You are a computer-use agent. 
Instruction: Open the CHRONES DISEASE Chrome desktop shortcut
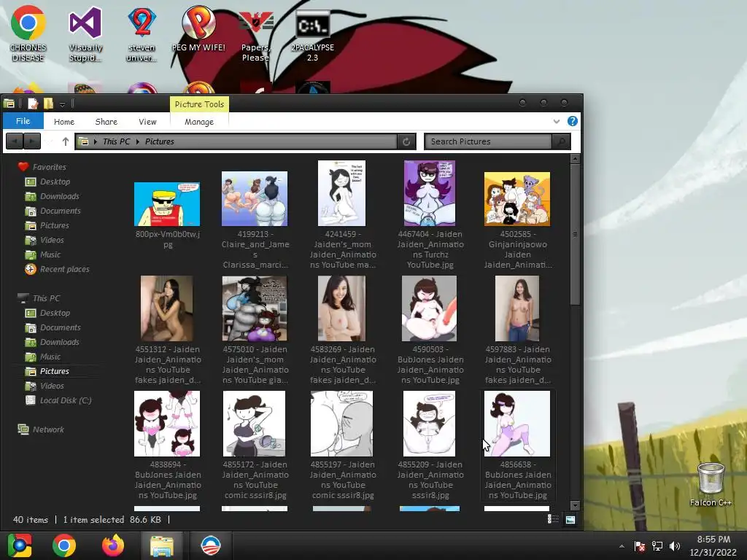(28, 34)
